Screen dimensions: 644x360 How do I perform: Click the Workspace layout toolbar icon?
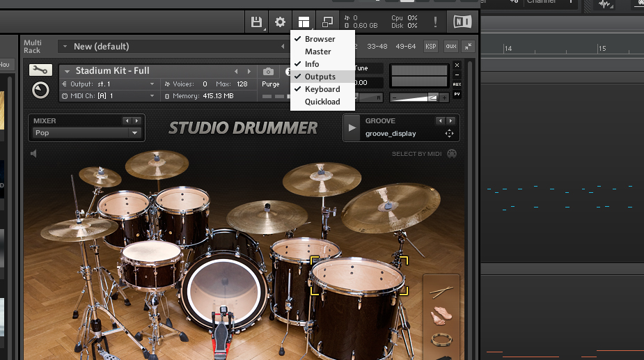[x=304, y=22]
